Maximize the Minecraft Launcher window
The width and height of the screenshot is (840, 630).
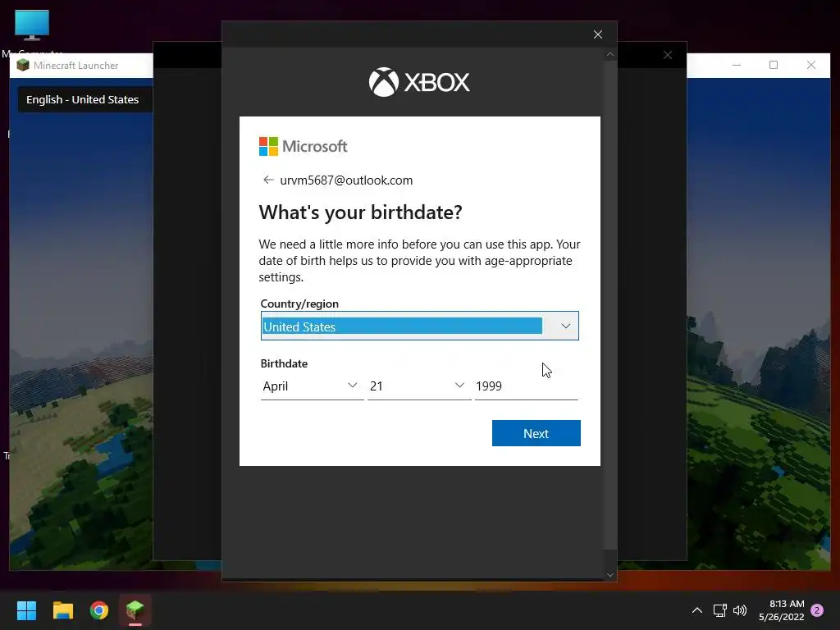774,65
